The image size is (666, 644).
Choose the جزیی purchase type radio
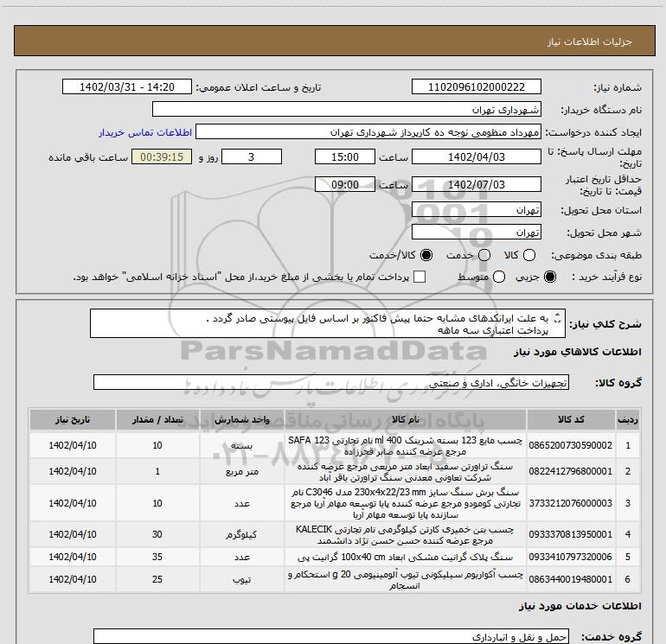(550, 277)
